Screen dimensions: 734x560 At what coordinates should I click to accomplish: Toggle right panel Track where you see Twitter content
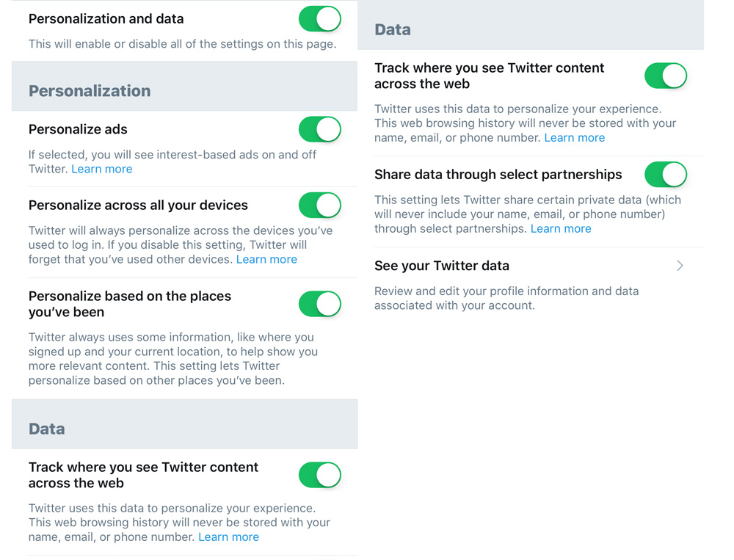666,76
